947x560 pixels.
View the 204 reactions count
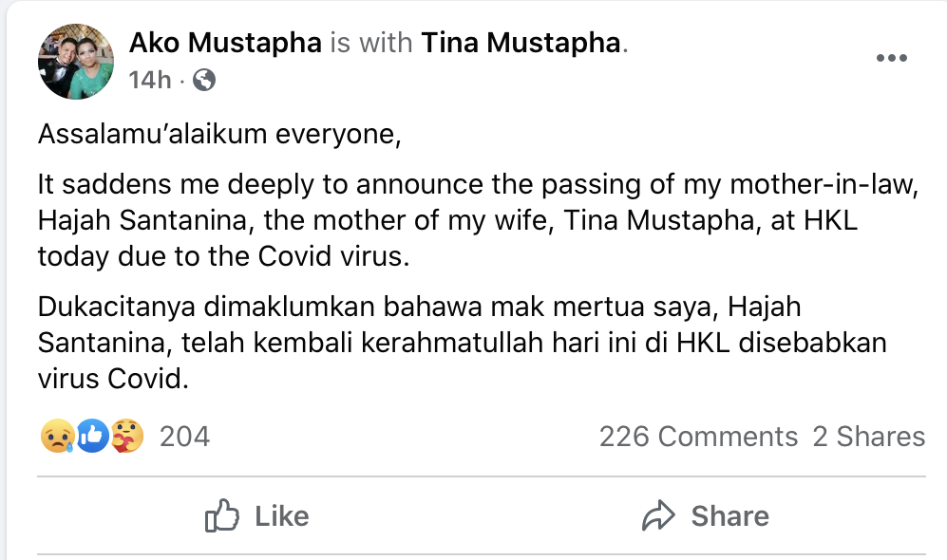(x=184, y=437)
